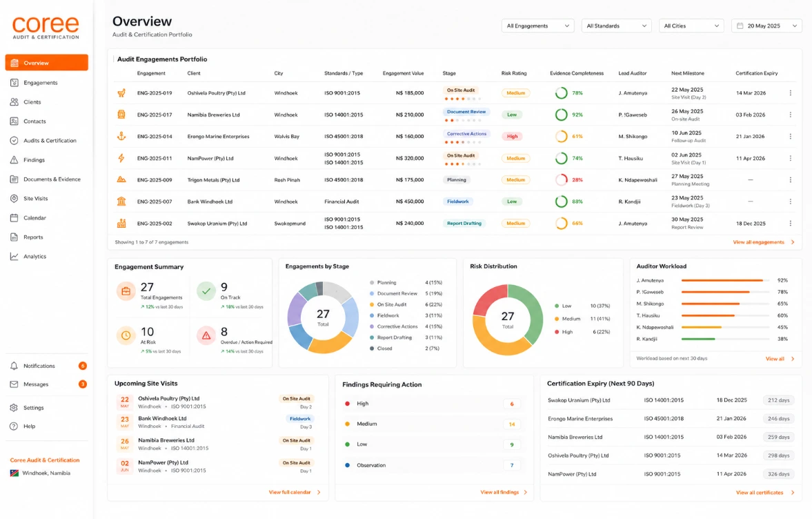Click the Swakop Uranium factory icon
Viewport: 812px width, 519px height.
click(121, 223)
